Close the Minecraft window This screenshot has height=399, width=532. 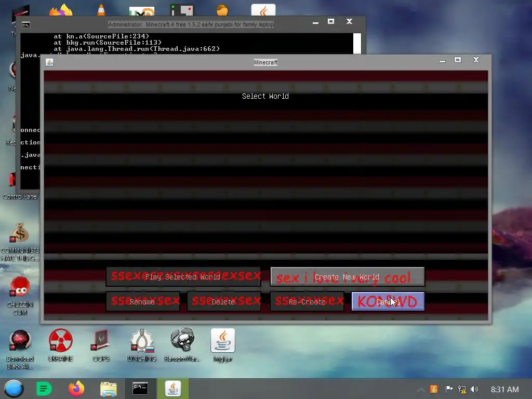tap(476, 60)
